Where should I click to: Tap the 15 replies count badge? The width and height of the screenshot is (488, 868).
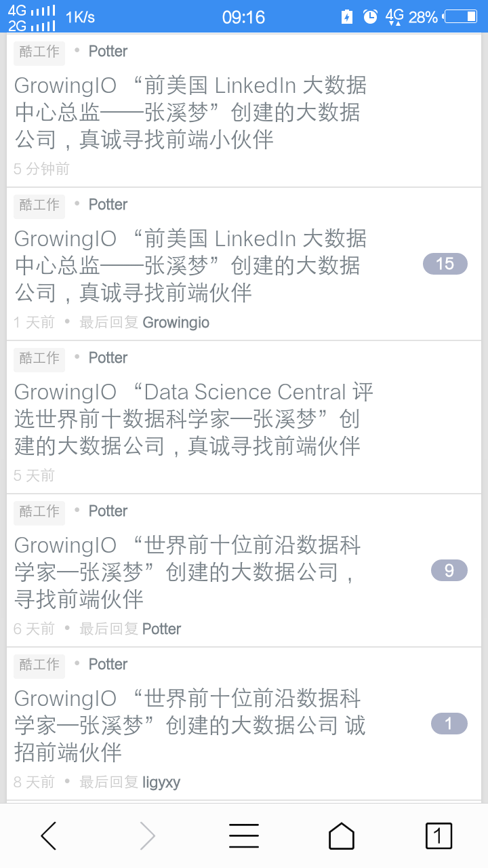click(445, 264)
